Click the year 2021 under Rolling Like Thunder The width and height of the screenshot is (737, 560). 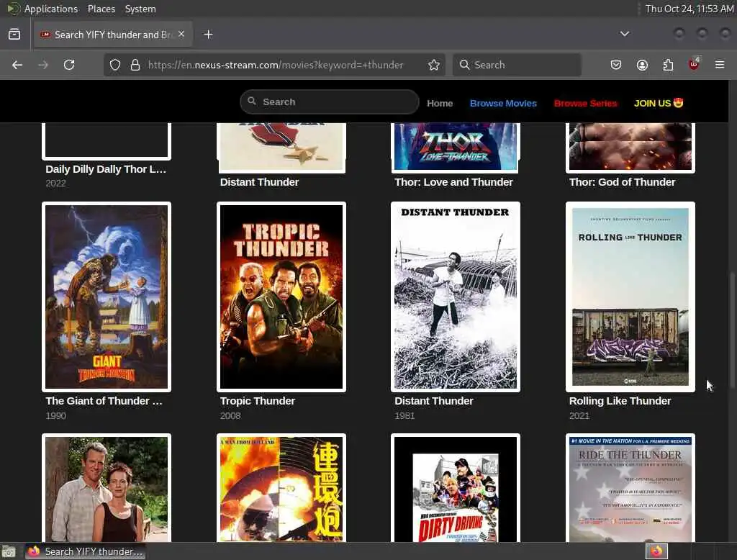[x=579, y=415]
